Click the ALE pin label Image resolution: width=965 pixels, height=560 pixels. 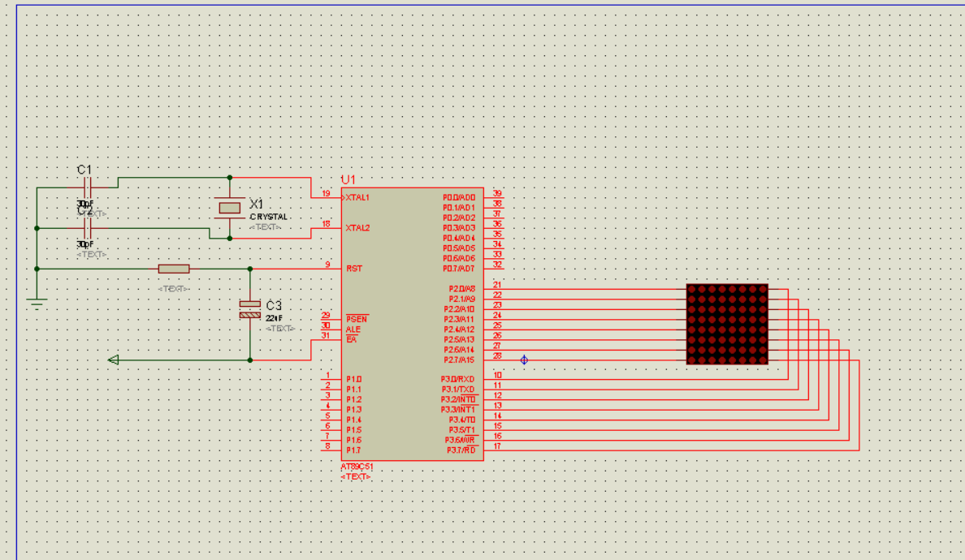(353, 330)
